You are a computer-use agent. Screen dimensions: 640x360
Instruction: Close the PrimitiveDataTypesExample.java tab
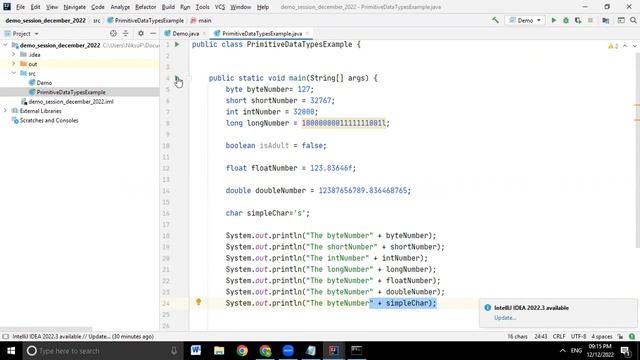point(307,33)
